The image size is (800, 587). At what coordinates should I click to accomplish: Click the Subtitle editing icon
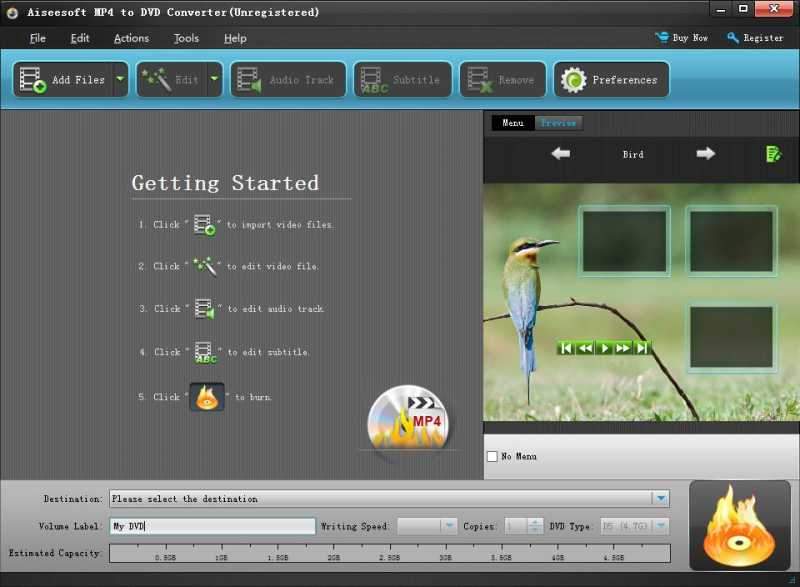[x=371, y=79]
